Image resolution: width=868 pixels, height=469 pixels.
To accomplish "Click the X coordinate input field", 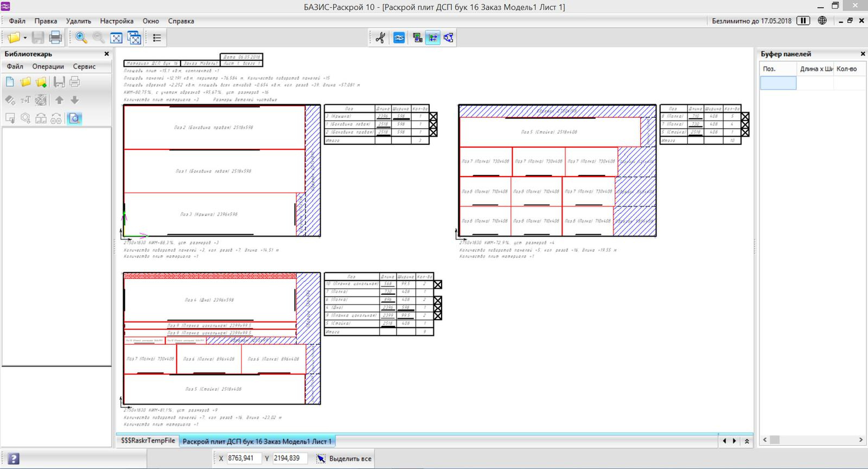I will (244, 458).
